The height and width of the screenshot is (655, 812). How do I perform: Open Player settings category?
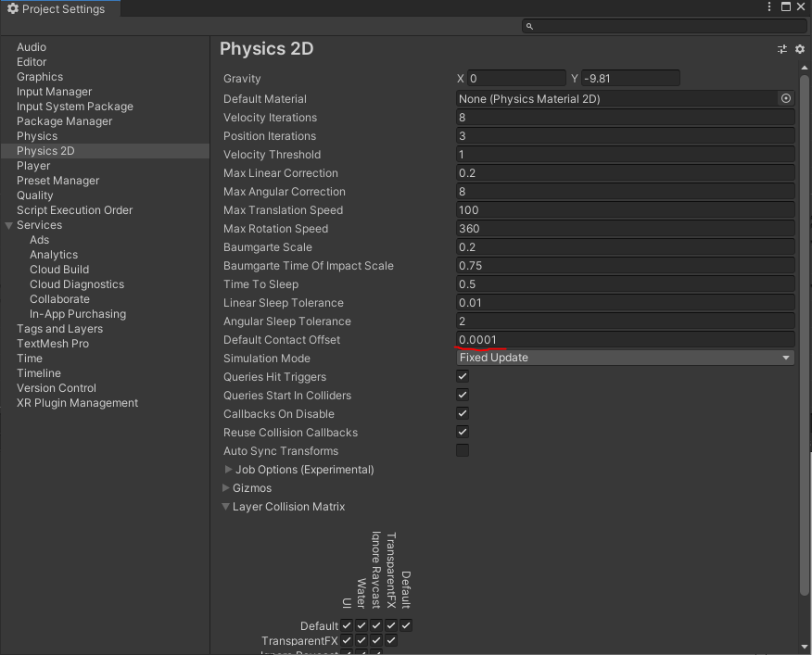pos(33,166)
